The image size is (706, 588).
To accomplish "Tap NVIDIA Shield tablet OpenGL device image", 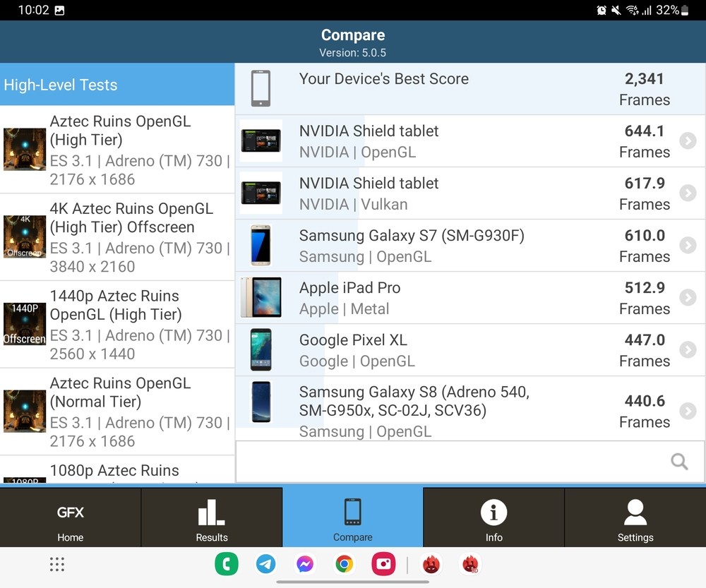I will click(x=261, y=140).
